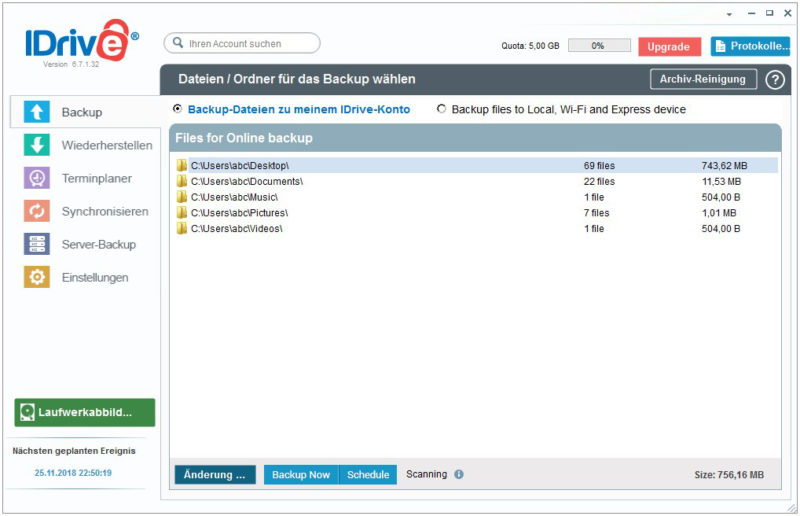
Task: Click the 0% quota progress bar
Action: [x=599, y=45]
